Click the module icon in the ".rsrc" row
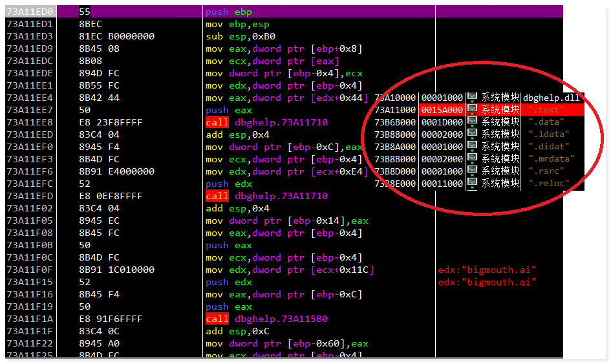 coord(472,171)
